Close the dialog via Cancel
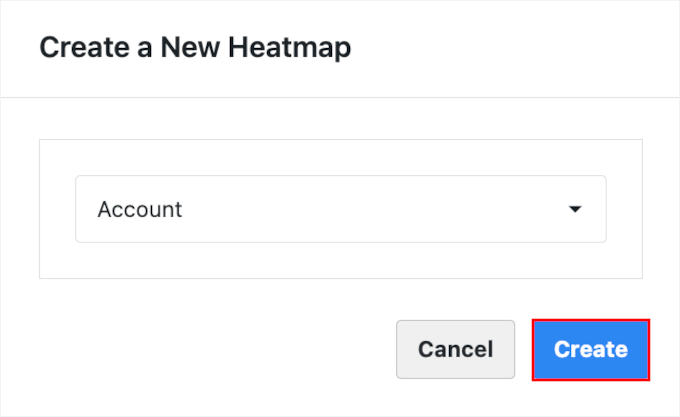The width and height of the screenshot is (680, 417). tap(455, 349)
